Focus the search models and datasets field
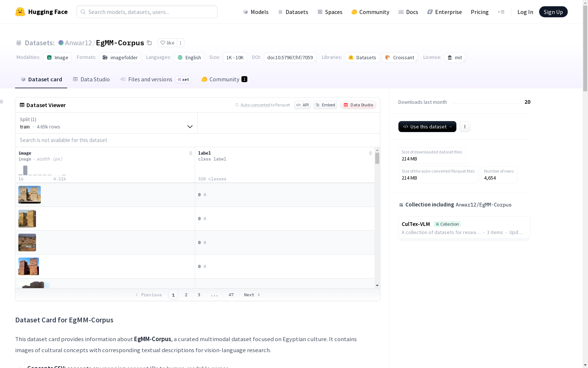 point(147,12)
